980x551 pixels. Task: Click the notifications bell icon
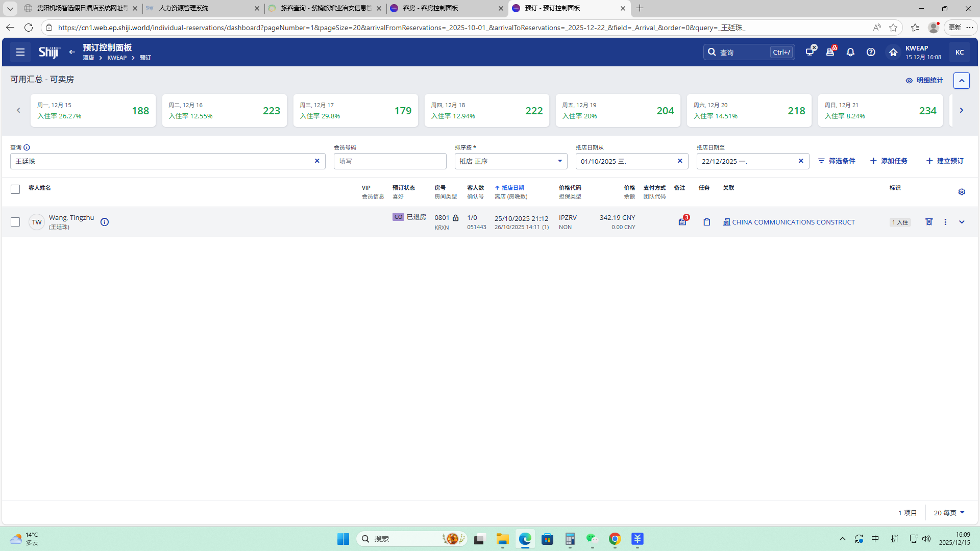click(850, 52)
